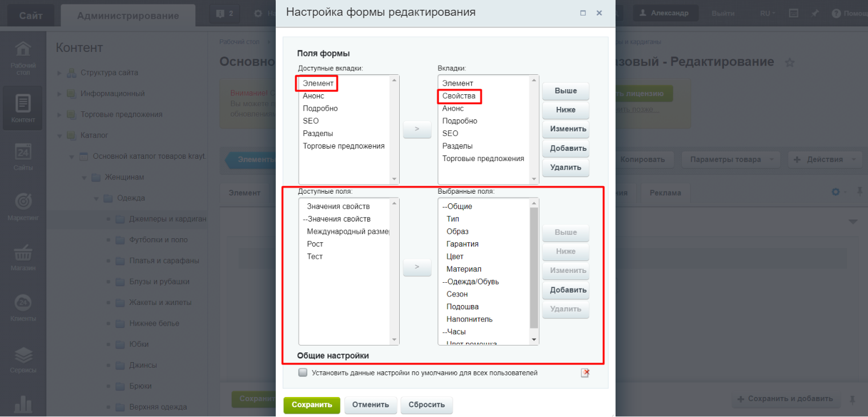Open Джинсы in the catalog tree
This screenshot has height=417, width=868.
pos(143,365)
